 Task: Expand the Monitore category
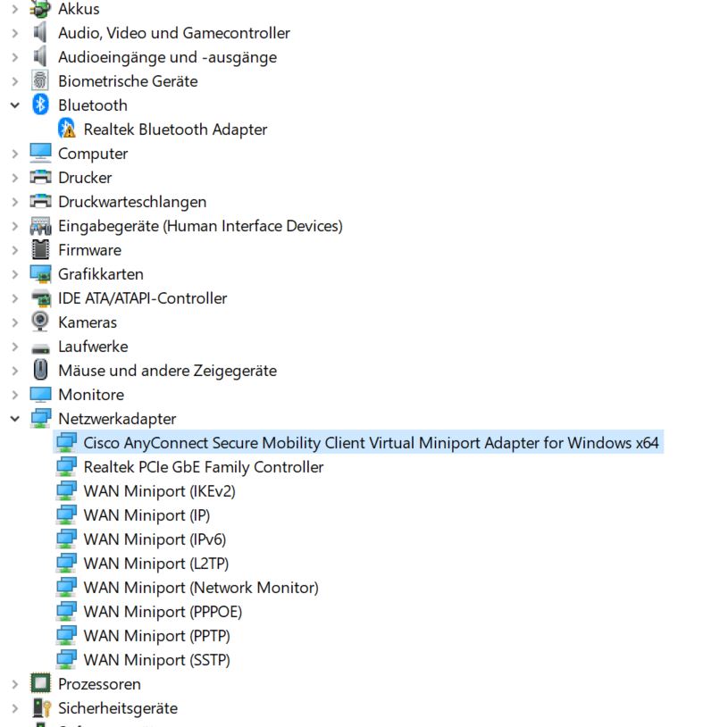pyautogui.click(x=15, y=395)
